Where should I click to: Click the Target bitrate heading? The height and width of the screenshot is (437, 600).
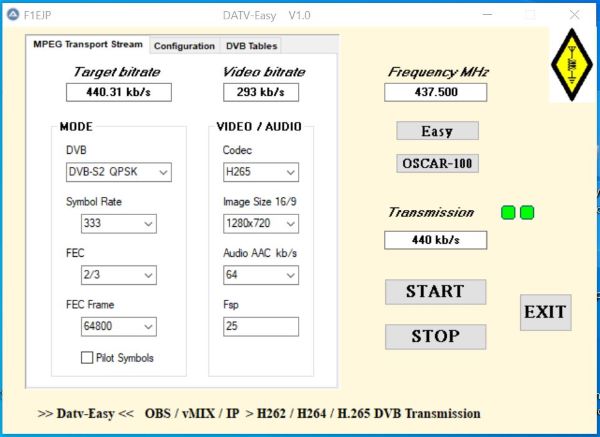[x=117, y=72]
